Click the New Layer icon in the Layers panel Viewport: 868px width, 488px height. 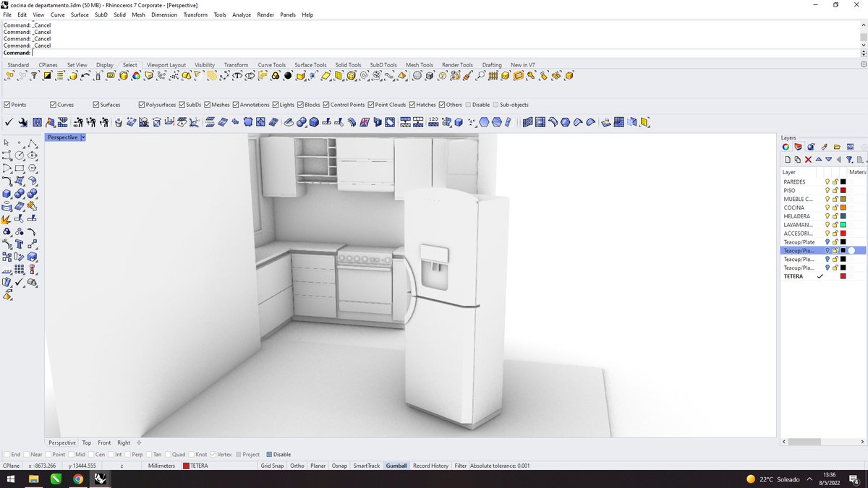787,159
